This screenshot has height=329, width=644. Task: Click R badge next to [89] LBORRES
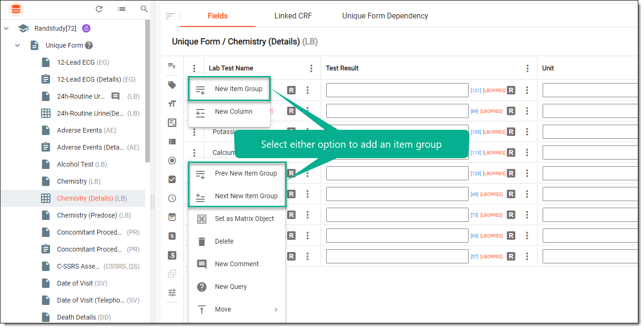511,111
